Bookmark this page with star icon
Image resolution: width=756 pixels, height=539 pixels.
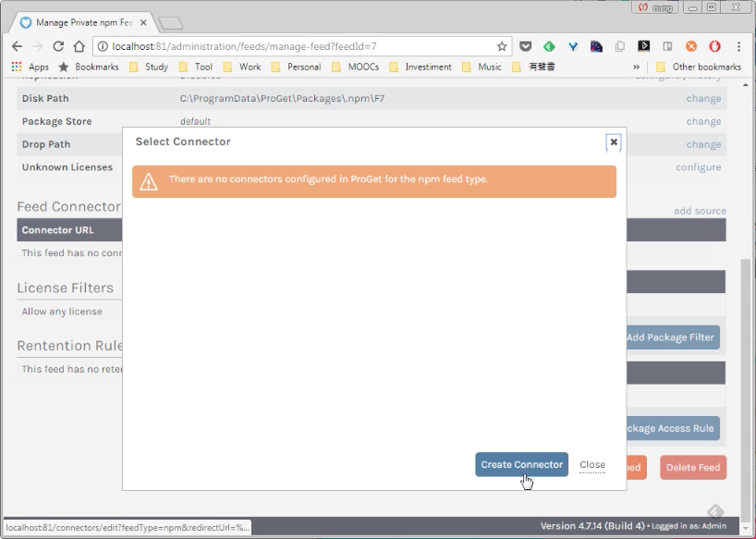click(x=502, y=46)
